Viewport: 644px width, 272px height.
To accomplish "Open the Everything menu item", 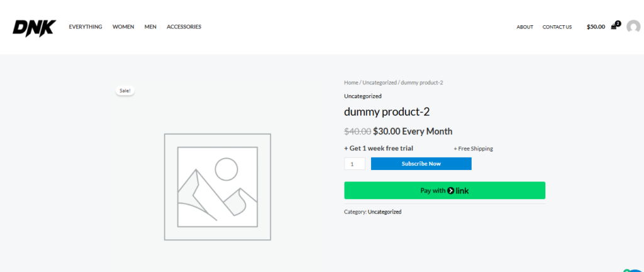I will click(86, 27).
